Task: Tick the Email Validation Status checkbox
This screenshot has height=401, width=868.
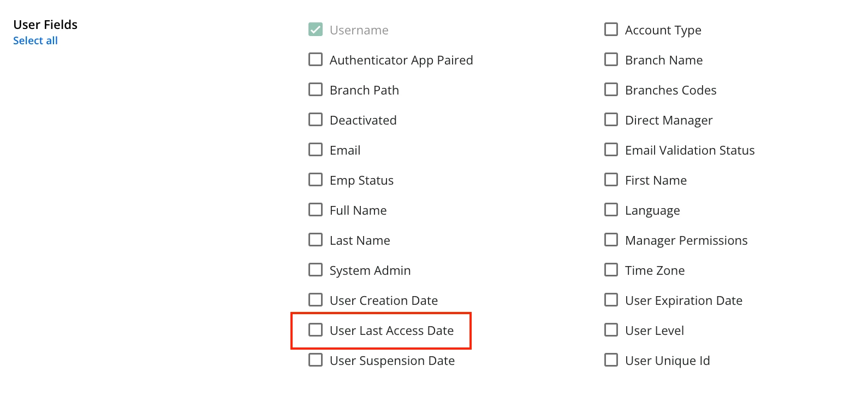Action: 611,150
